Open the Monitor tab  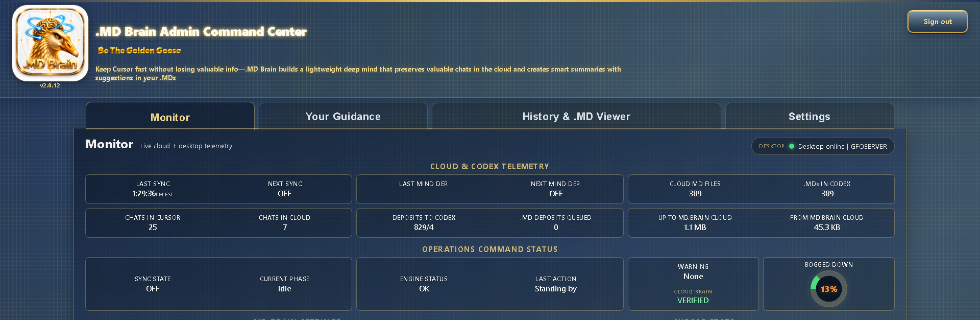click(x=170, y=117)
